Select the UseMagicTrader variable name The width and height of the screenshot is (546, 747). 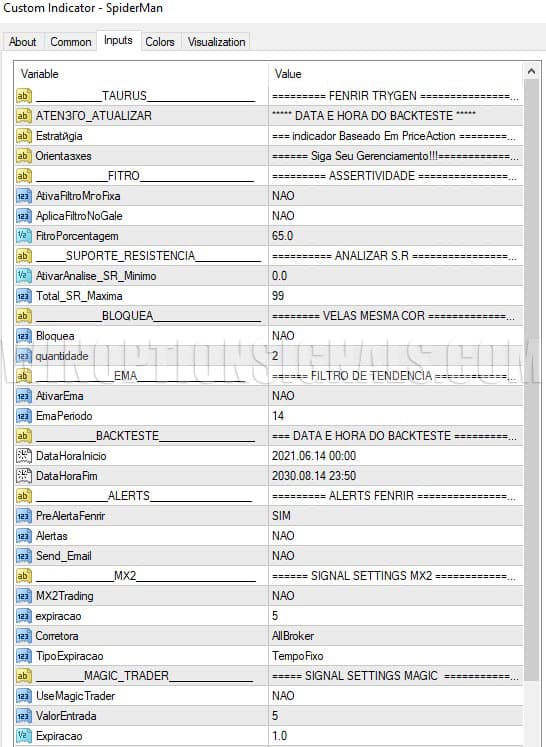click(75, 696)
